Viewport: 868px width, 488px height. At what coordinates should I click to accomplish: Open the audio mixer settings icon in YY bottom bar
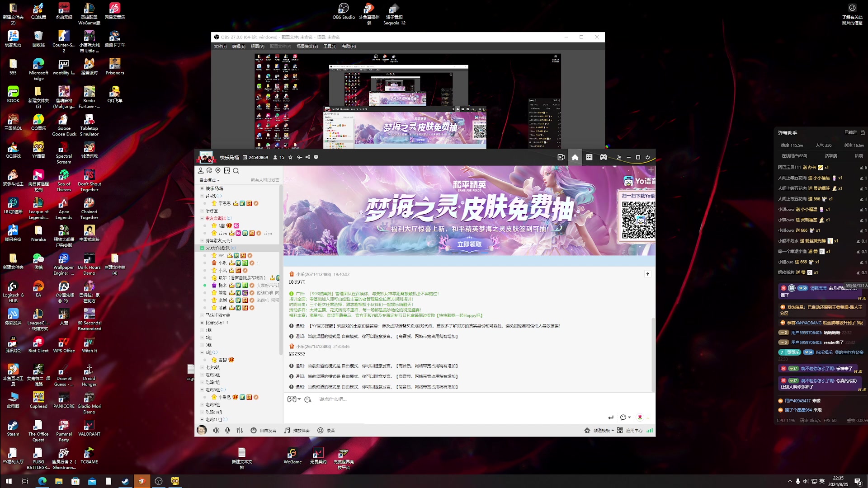pyautogui.click(x=240, y=430)
